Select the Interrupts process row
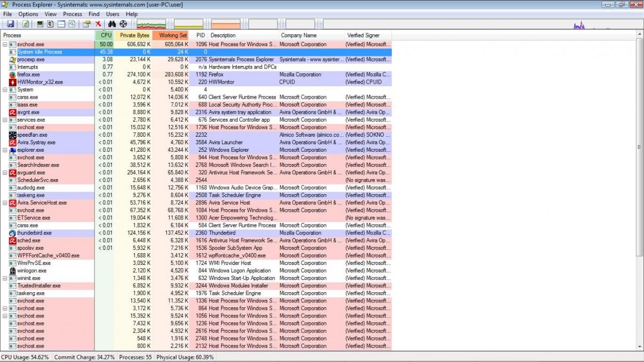Image resolution: width=644 pixels, height=362 pixels. (196, 67)
